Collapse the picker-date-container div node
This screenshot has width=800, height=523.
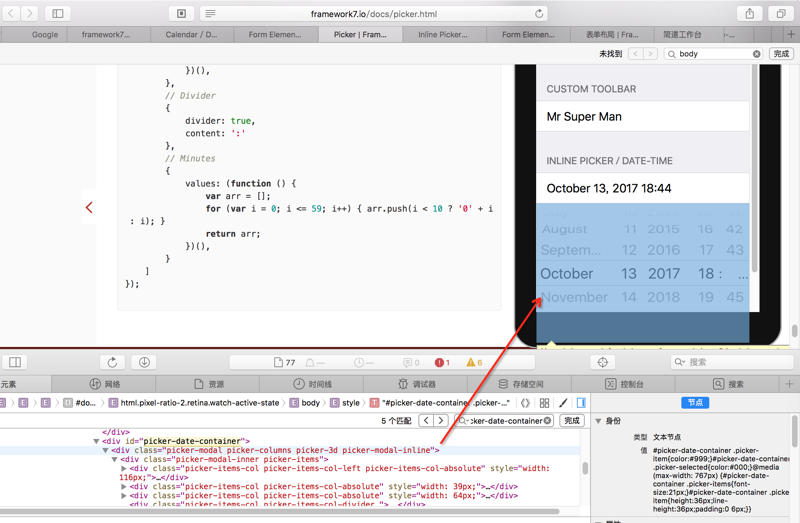(96, 441)
